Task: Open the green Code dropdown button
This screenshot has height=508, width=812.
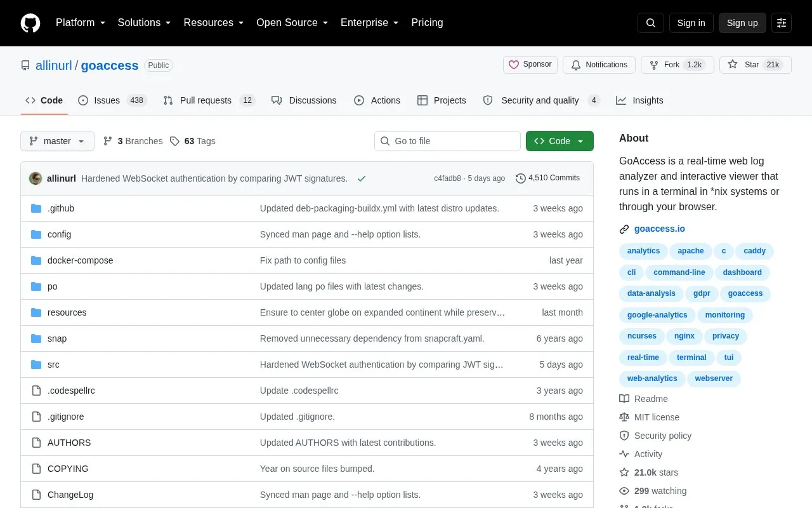Action: (x=560, y=141)
